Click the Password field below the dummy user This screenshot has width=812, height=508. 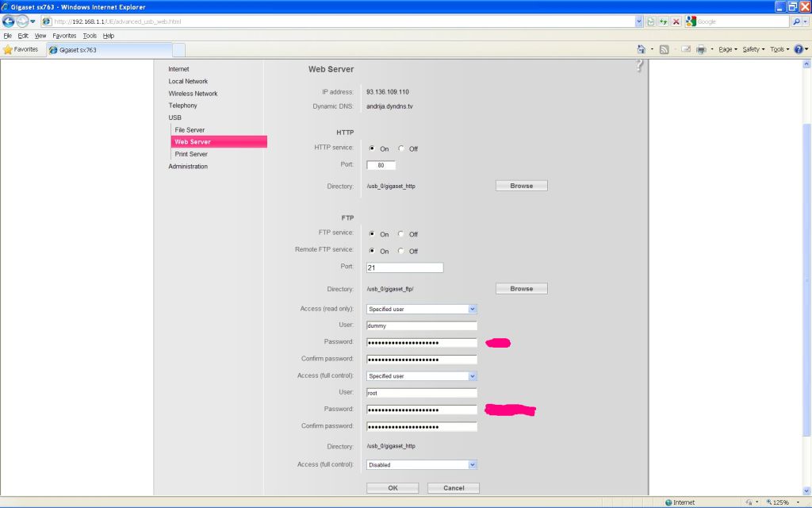(x=421, y=343)
